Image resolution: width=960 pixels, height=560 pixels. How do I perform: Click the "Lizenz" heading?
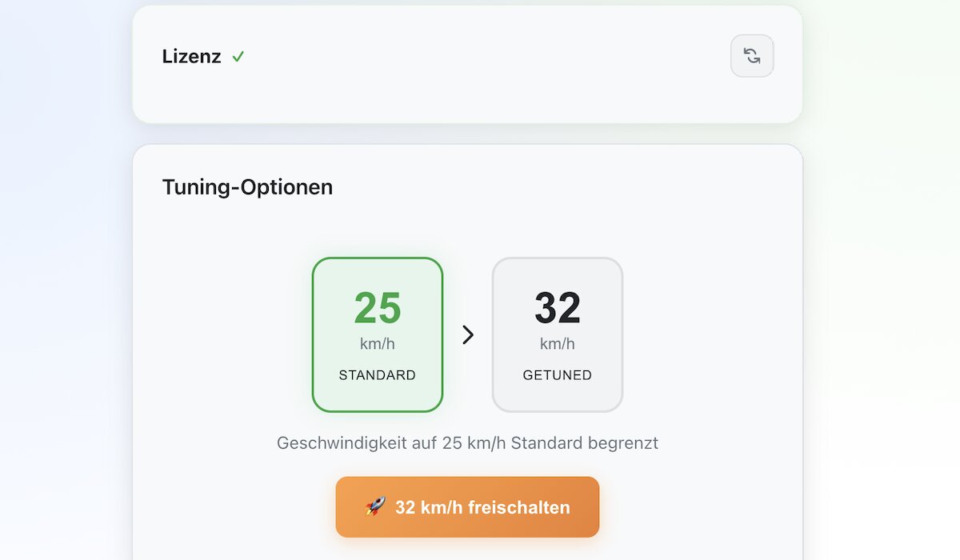click(191, 57)
